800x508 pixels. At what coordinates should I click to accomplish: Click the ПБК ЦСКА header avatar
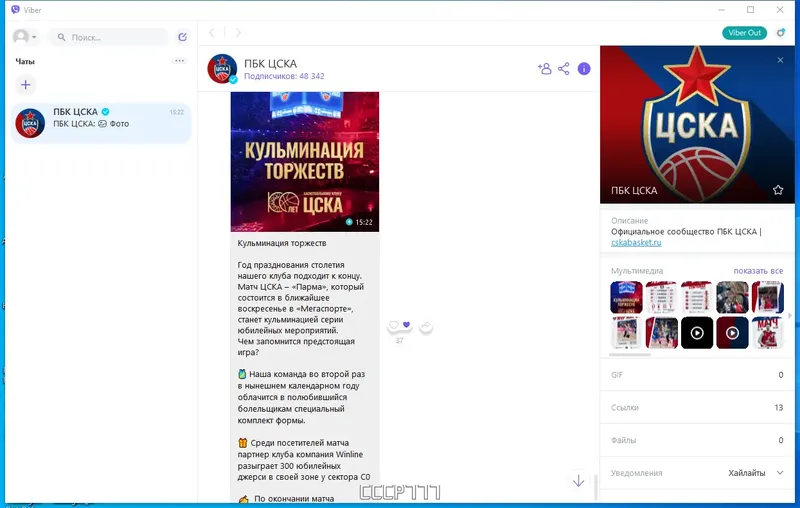222,68
